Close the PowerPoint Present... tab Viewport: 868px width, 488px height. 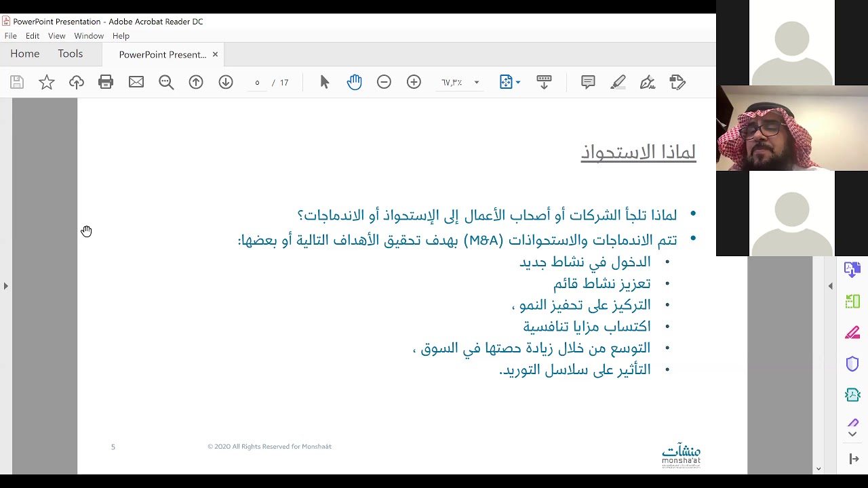215,54
